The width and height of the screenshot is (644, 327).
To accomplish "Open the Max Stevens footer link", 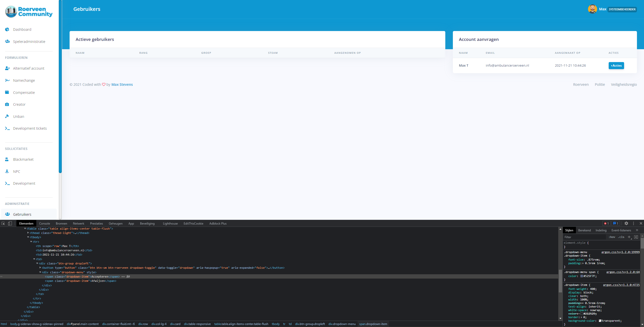I will coord(122,85).
